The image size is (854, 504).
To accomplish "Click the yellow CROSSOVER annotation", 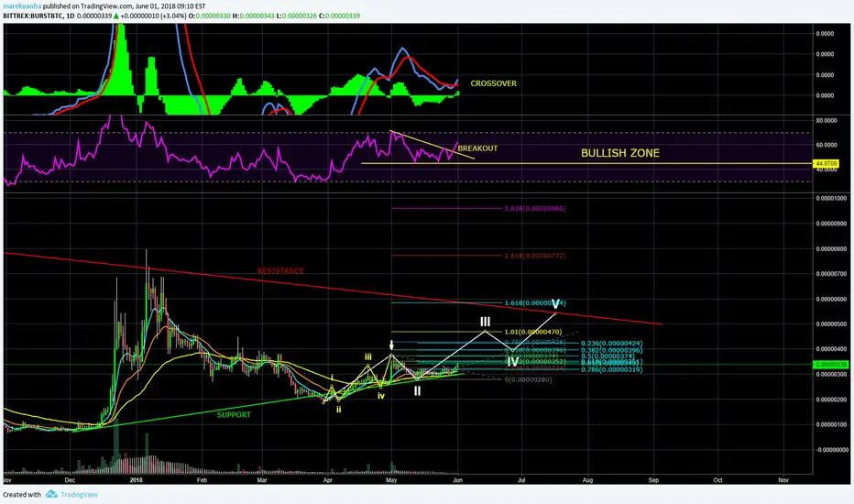I will (494, 83).
